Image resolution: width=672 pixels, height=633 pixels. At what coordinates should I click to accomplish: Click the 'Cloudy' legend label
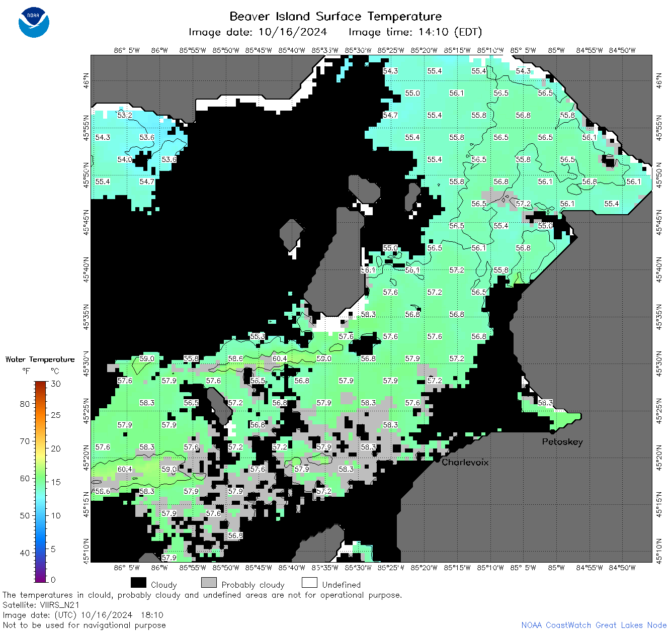[164, 585]
